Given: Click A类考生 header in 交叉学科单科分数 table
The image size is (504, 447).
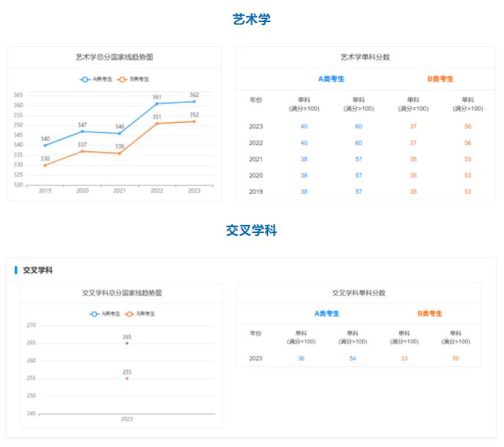Looking at the screenshot, I should pos(327,313).
